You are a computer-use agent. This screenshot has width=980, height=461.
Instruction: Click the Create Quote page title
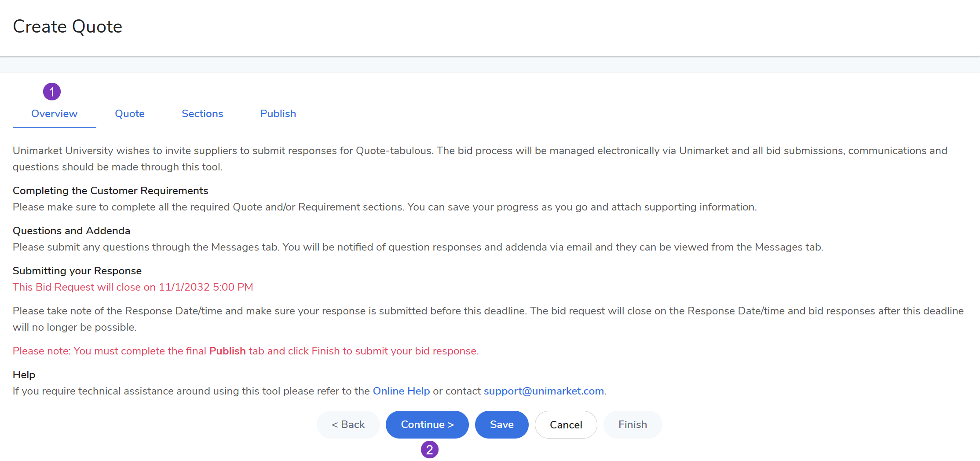click(x=68, y=27)
